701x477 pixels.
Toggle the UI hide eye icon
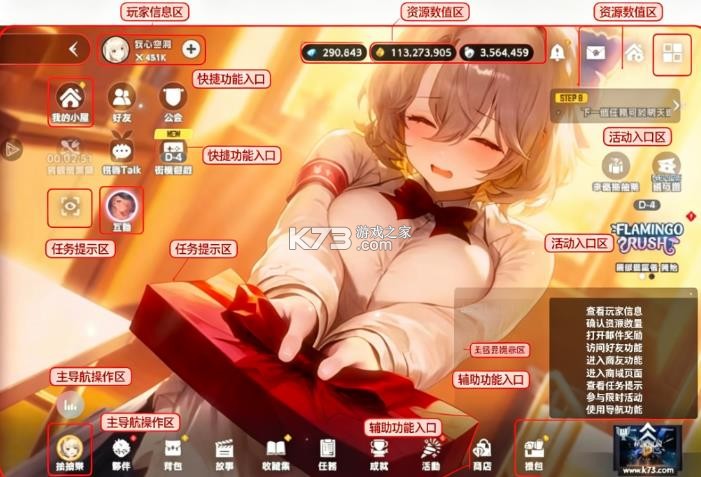(x=70, y=207)
